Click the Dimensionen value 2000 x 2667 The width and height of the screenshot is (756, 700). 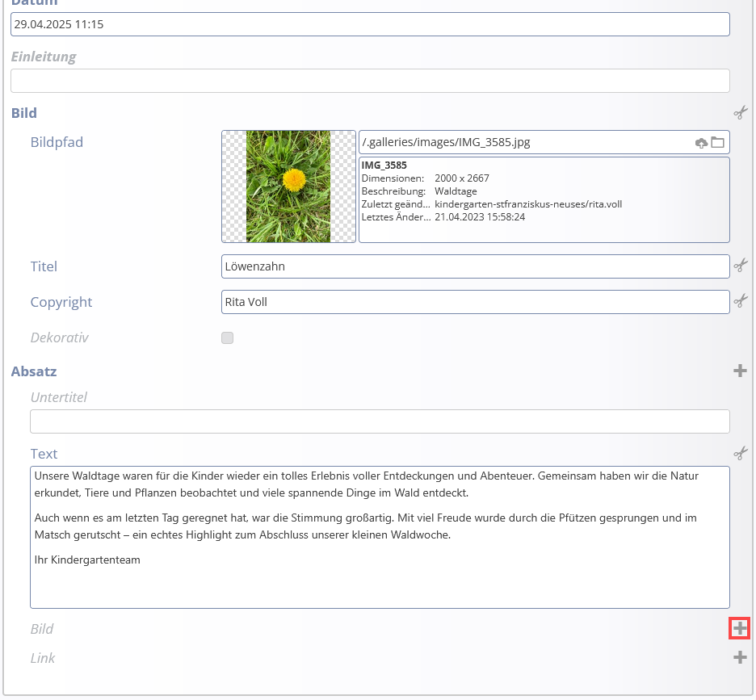pyautogui.click(x=462, y=178)
